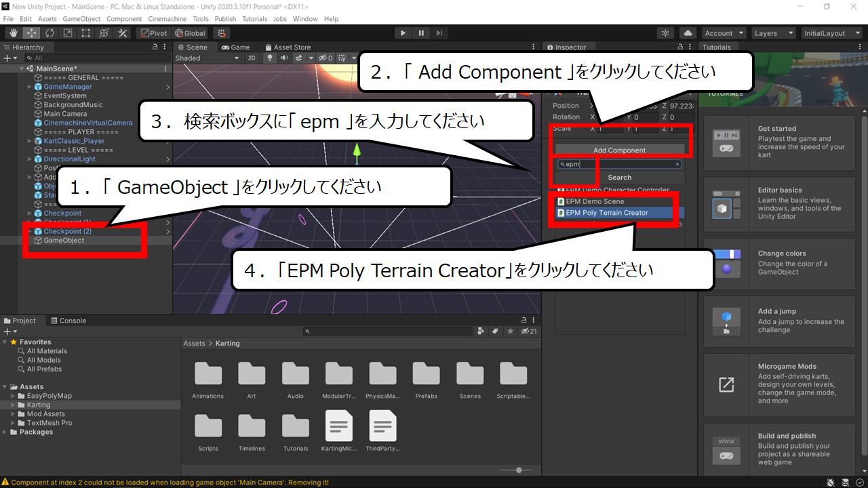Screen dimensions: 868x488
Task: Click the Add Component button
Action: (620, 150)
